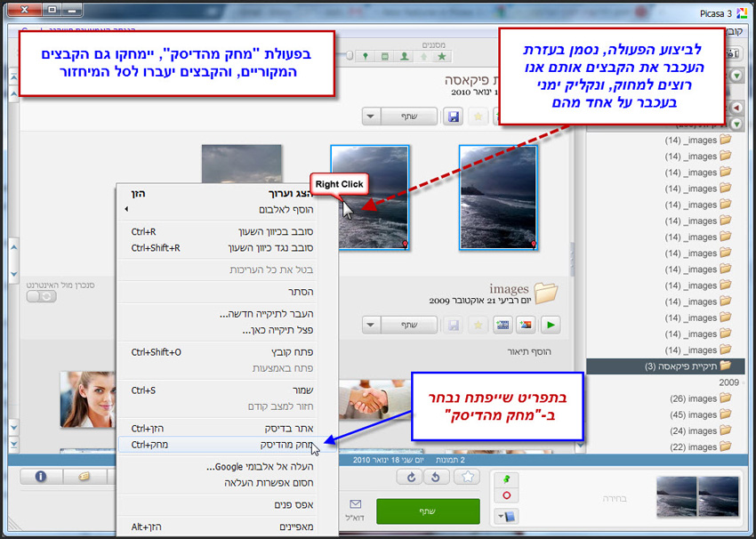Toggle the סנכרן מול האינטרנט sync switch
This screenshot has height=539, width=756.
coord(42,296)
